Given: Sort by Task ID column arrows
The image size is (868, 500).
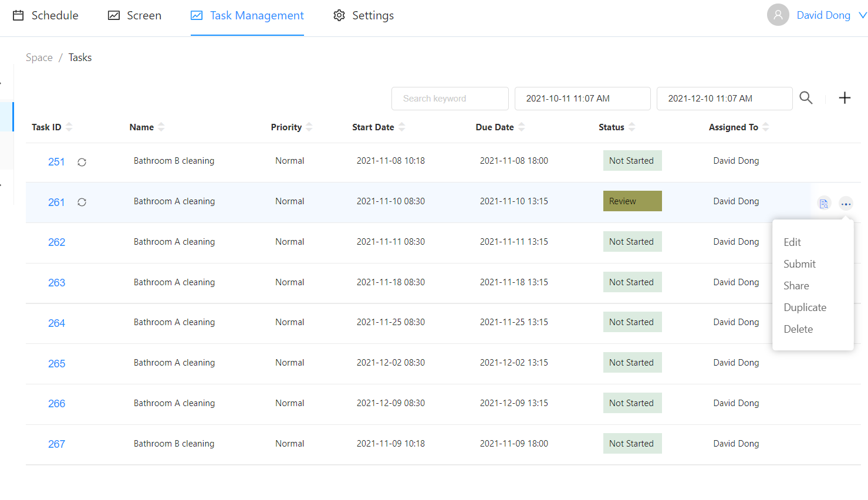Looking at the screenshot, I should click(x=69, y=127).
